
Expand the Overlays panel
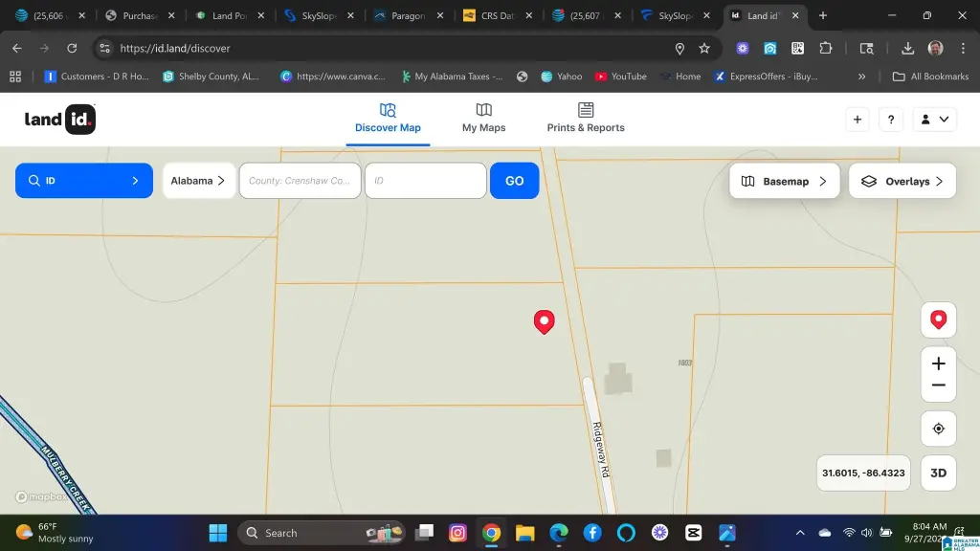902,181
